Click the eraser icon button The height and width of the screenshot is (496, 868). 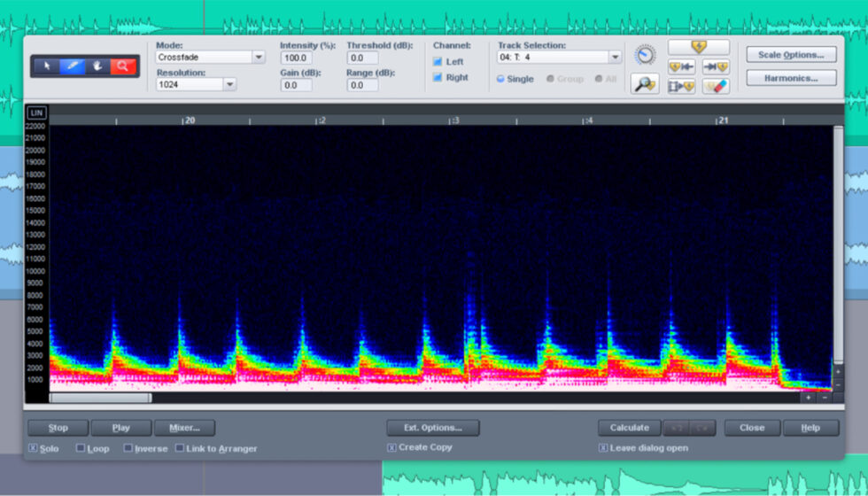click(716, 87)
